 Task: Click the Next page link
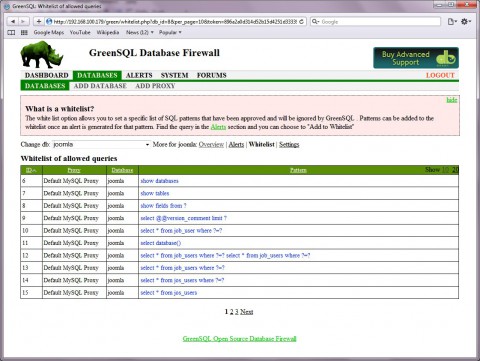point(247,312)
